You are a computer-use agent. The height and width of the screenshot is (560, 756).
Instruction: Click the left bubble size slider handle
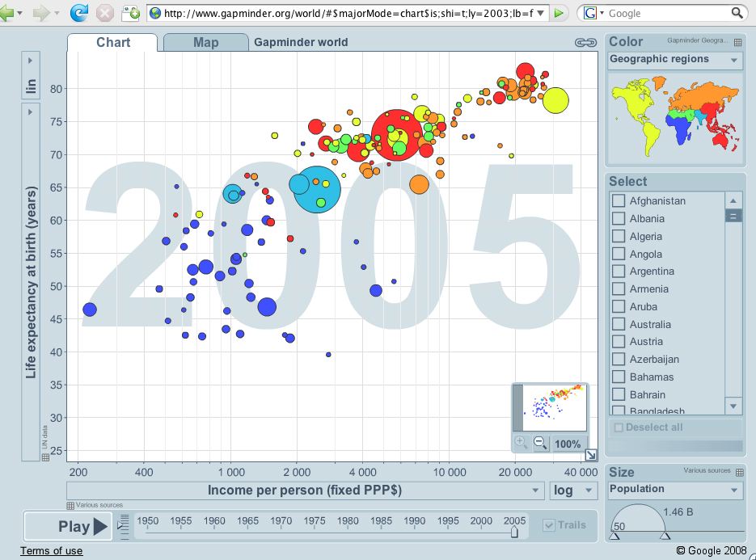pyautogui.click(x=615, y=536)
